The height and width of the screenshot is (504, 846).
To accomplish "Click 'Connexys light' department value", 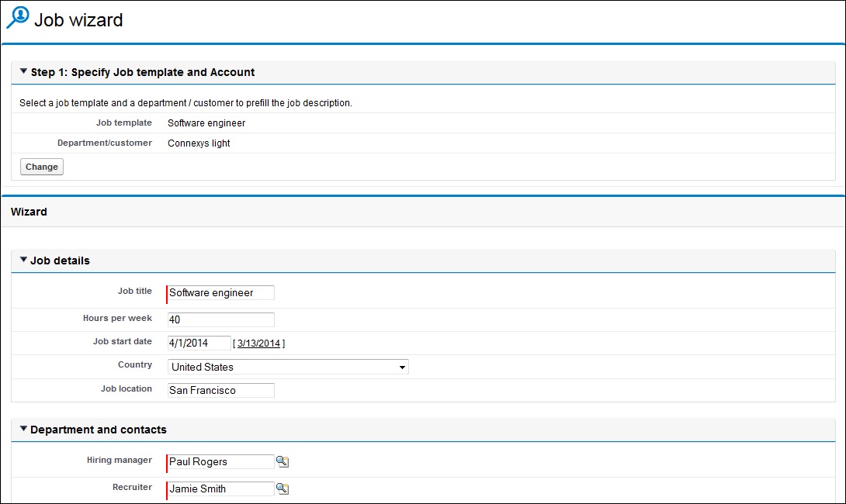I will click(199, 143).
